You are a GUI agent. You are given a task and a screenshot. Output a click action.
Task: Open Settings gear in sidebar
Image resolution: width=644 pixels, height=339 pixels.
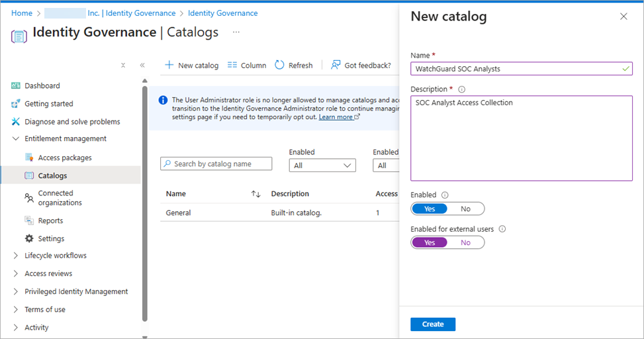[29, 238]
